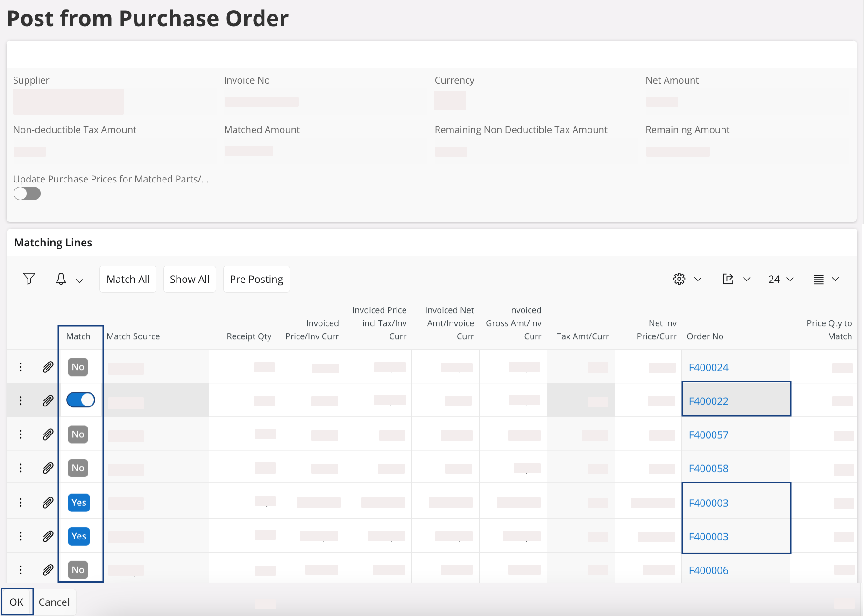This screenshot has width=864, height=616.
Task: Click the Supplier field value
Action: point(69,102)
